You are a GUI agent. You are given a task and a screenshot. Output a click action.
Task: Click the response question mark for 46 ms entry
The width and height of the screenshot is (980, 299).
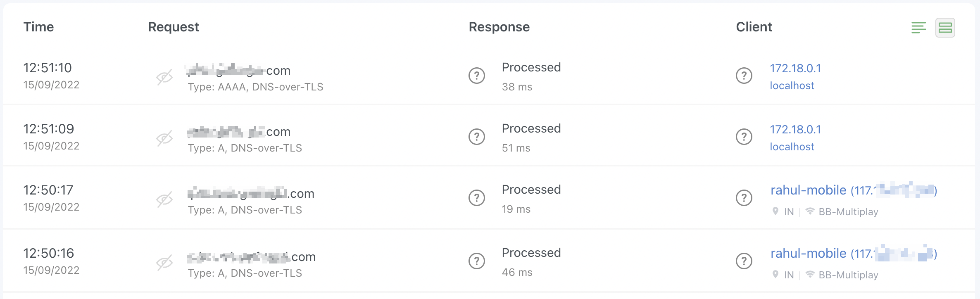pos(477,261)
